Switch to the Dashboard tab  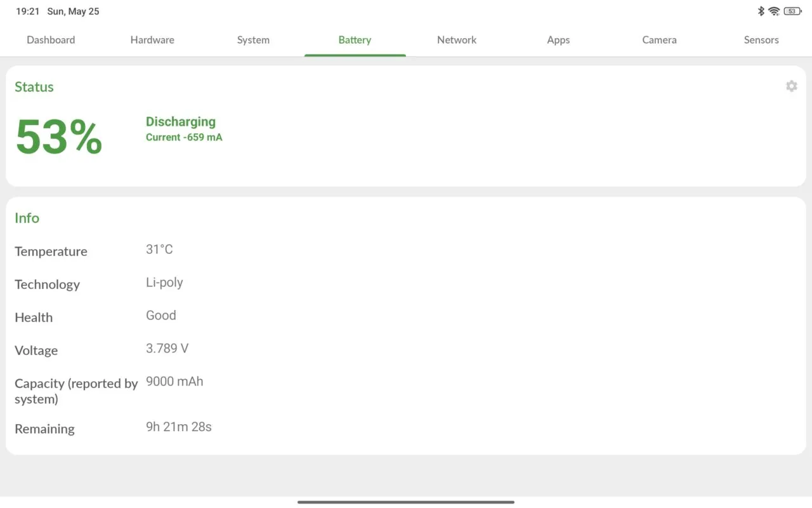[51, 40]
